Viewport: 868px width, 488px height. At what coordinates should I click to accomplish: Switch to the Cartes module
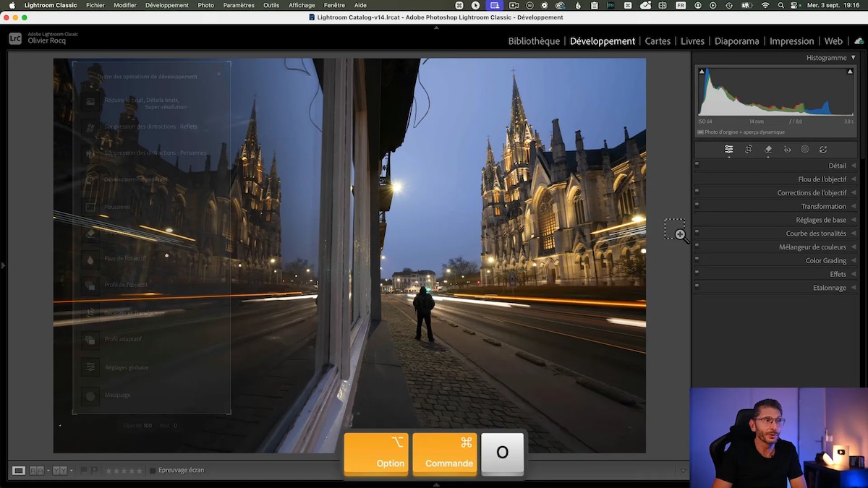click(x=658, y=41)
